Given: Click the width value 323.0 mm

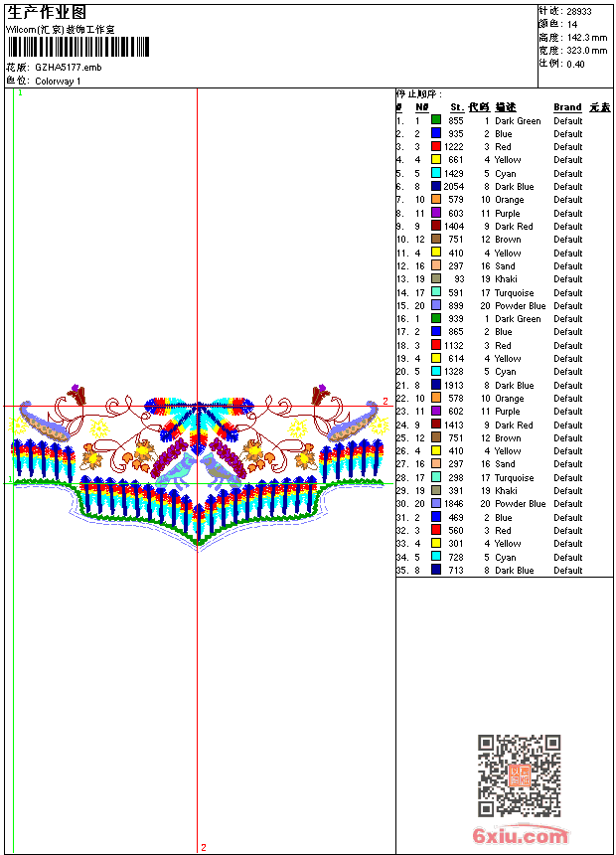Looking at the screenshot, I should coord(587,51).
